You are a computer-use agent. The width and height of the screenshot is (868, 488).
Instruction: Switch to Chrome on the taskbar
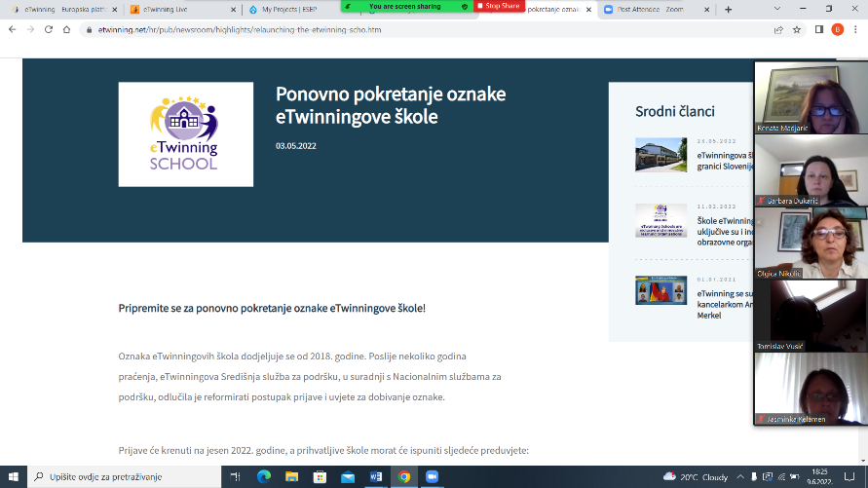click(404, 476)
